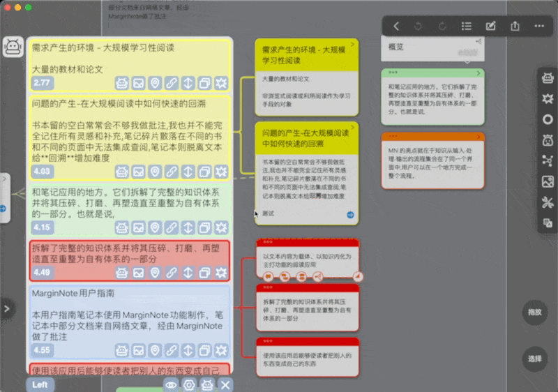Image resolution: width=558 pixels, height=392 pixels.
Task: Select the 概览 overview header
Action: pyautogui.click(x=432, y=48)
